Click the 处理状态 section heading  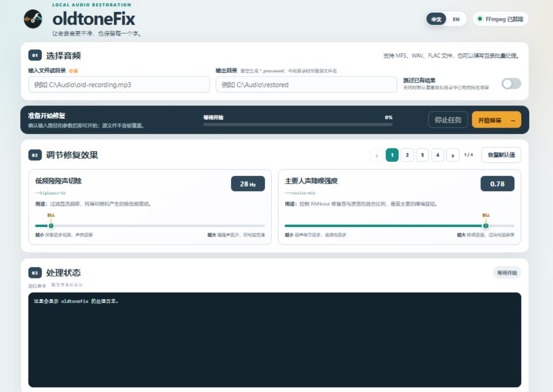(63, 273)
